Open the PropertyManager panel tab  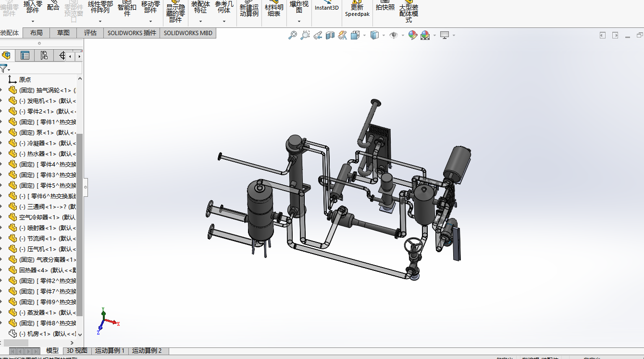pos(25,56)
